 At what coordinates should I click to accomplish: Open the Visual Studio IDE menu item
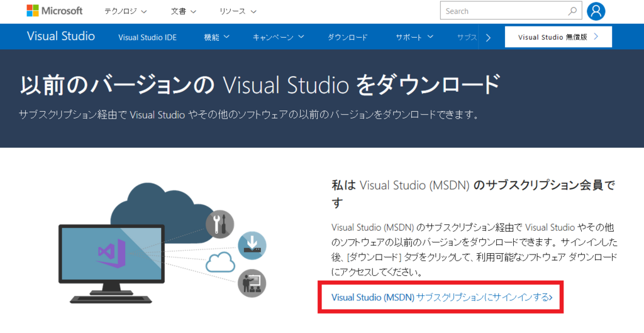point(147,37)
